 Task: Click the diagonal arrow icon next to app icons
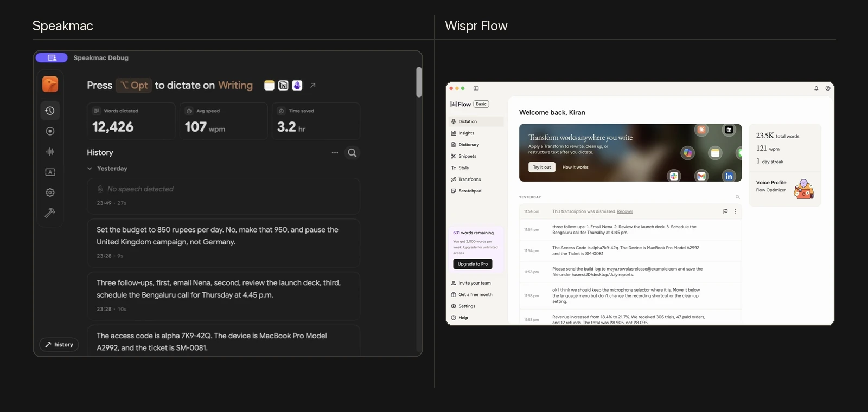pyautogui.click(x=312, y=85)
